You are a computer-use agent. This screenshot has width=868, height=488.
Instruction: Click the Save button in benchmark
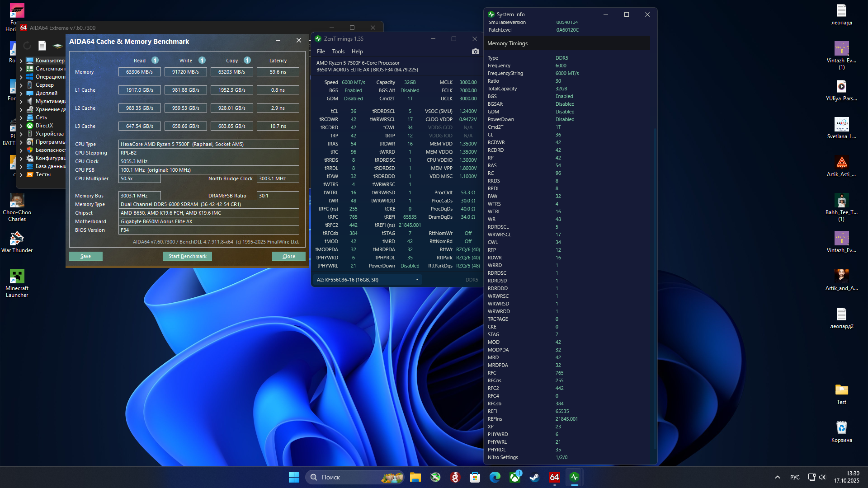tap(85, 256)
